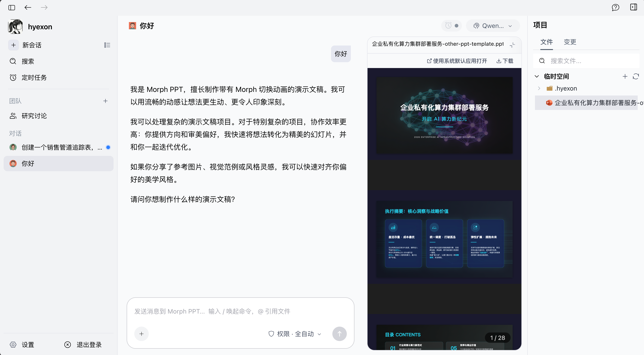Viewport: 644px width, 355px height.
Task: Click the attachment plus button in input box
Action: coord(142,334)
